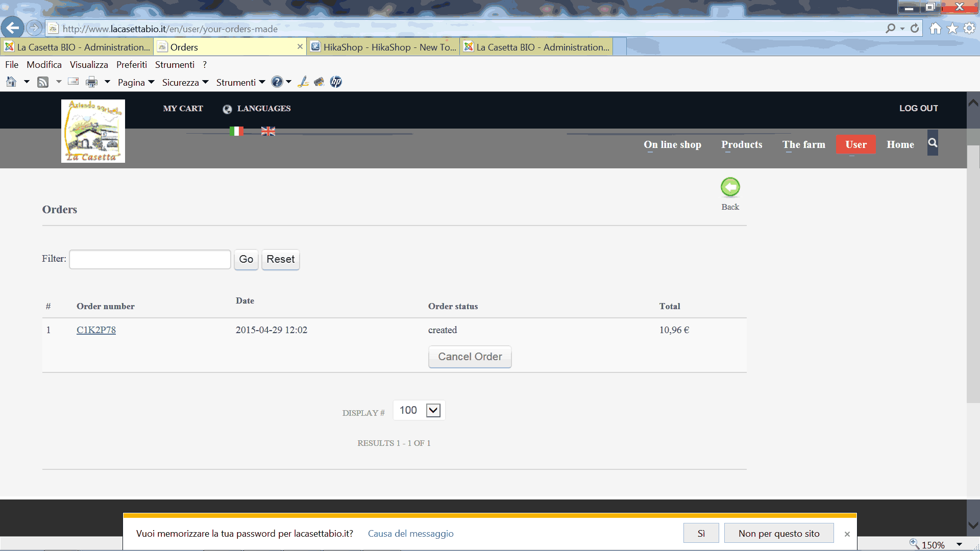Screen dimensions: 980x551
Task: Open the favorites star icon
Action: click(952, 29)
